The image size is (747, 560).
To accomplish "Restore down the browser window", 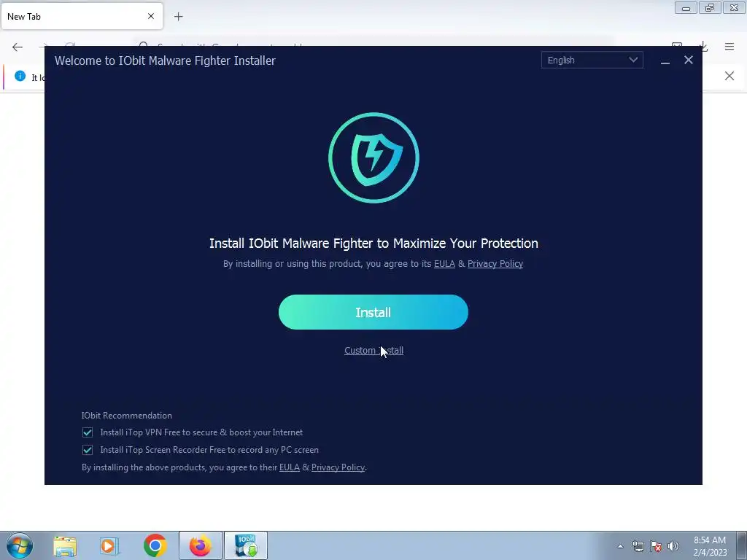I will click(710, 8).
